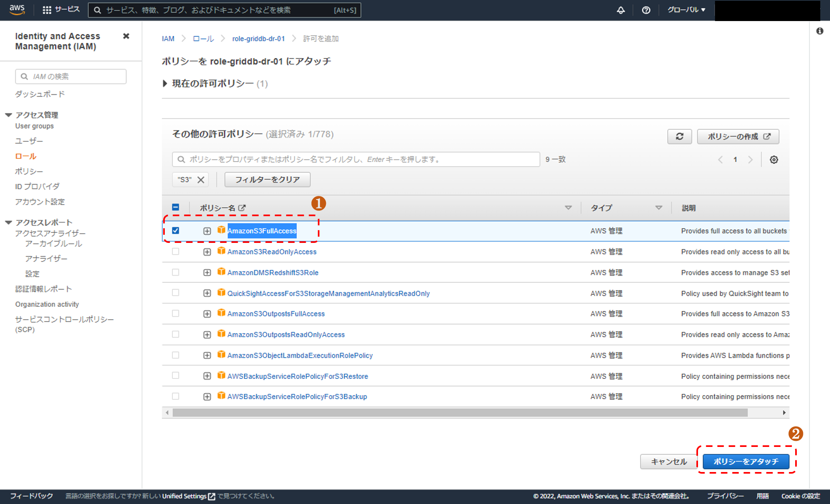830x504 pixels.
Task: Remove the "S3" filter chip
Action: [x=201, y=180]
